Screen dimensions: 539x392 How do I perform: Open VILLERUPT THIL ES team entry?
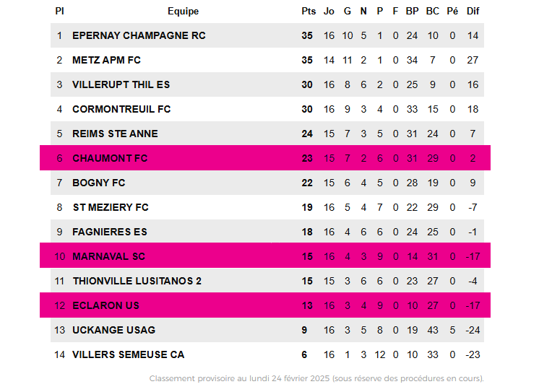(x=121, y=84)
